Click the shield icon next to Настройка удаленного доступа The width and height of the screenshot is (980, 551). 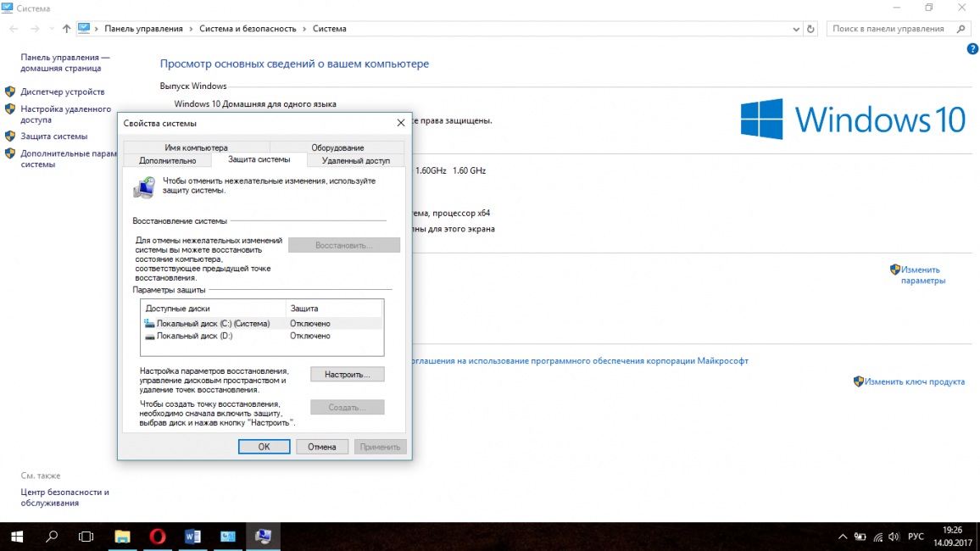(x=10, y=109)
